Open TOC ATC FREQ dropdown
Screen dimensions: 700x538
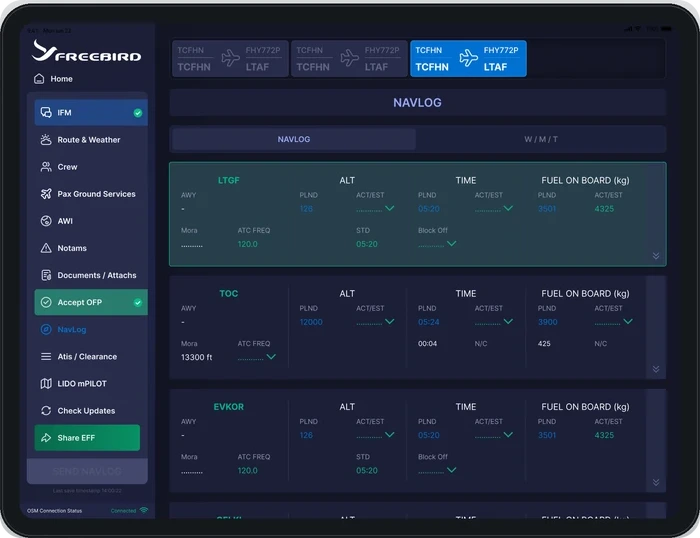(271, 357)
